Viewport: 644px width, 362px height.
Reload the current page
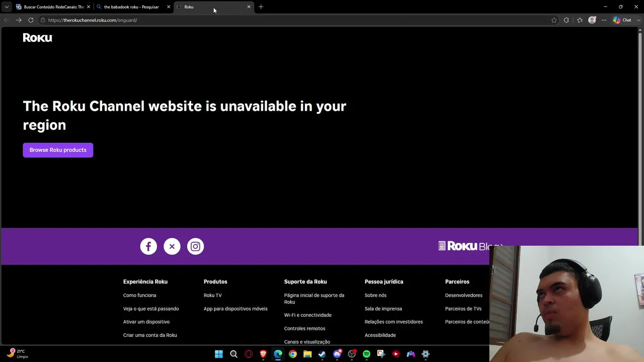tap(31, 20)
